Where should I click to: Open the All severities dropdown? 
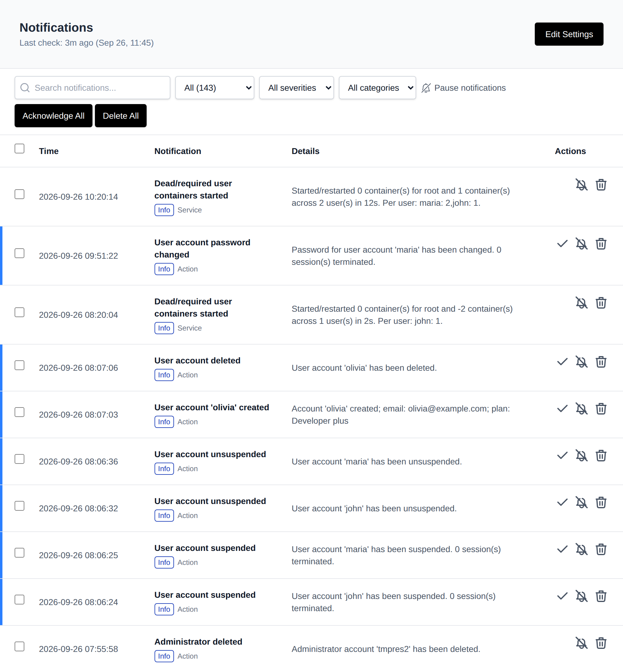point(296,88)
